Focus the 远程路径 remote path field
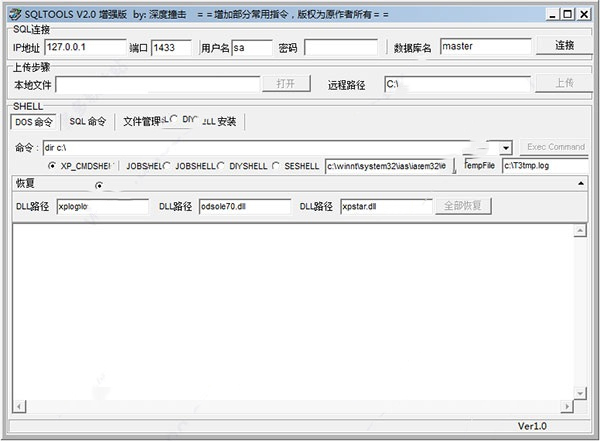 coord(457,84)
